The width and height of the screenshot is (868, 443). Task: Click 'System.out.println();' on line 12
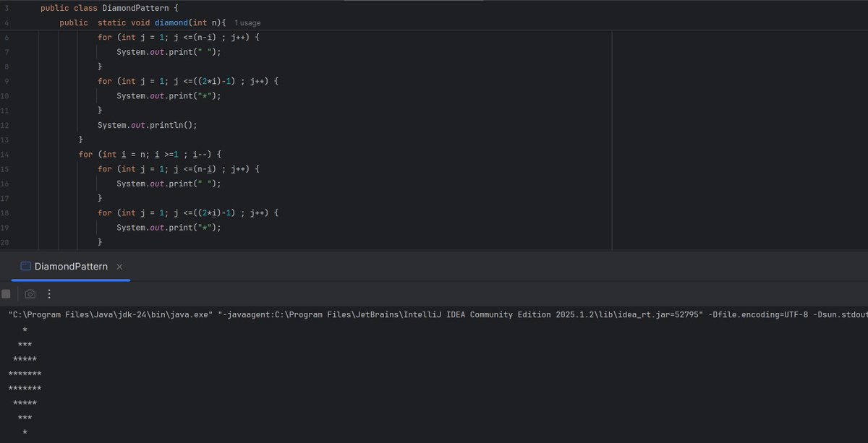[x=148, y=125]
